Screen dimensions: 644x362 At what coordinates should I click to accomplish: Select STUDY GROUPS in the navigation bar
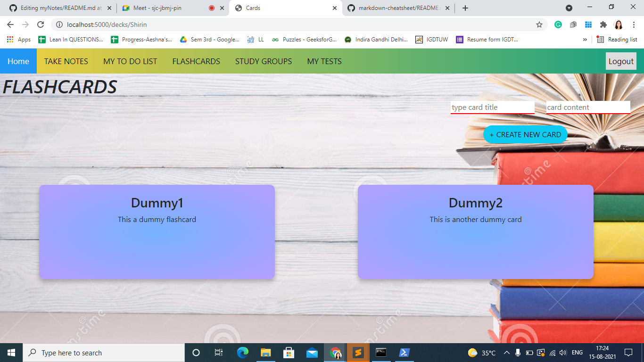pyautogui.click(x=264, y=61)
